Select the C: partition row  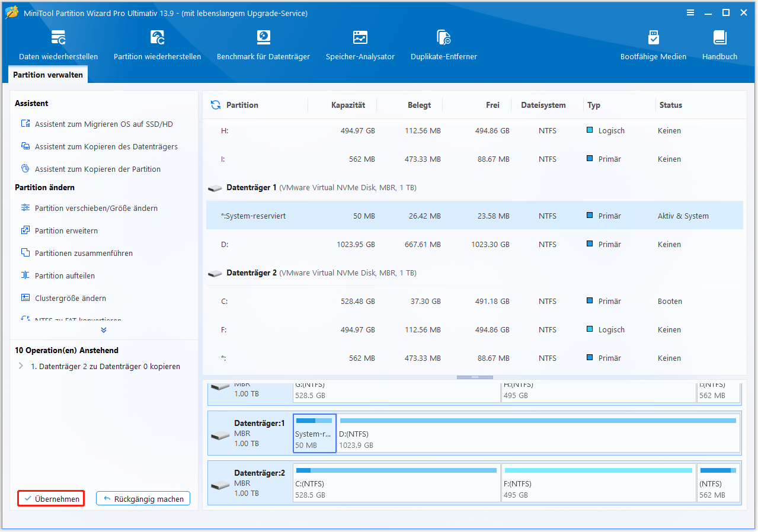click(x=474, y=301)
